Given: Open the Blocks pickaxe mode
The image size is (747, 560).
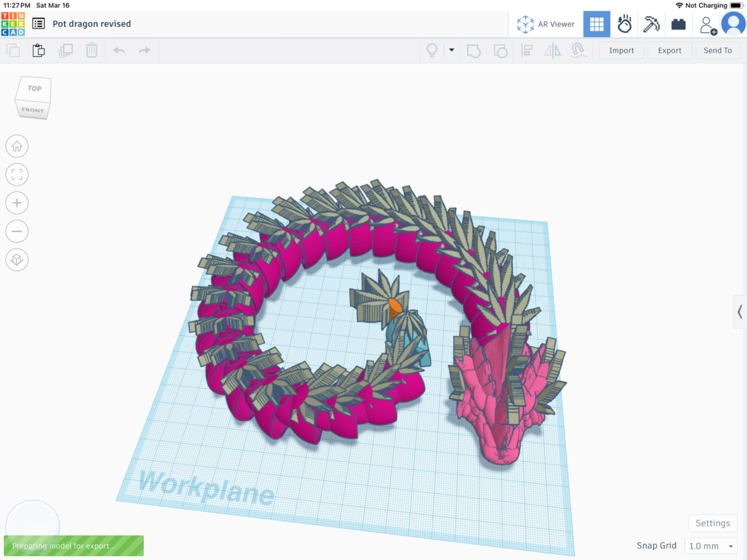Looking at the screenshot, I should point(651,24).
